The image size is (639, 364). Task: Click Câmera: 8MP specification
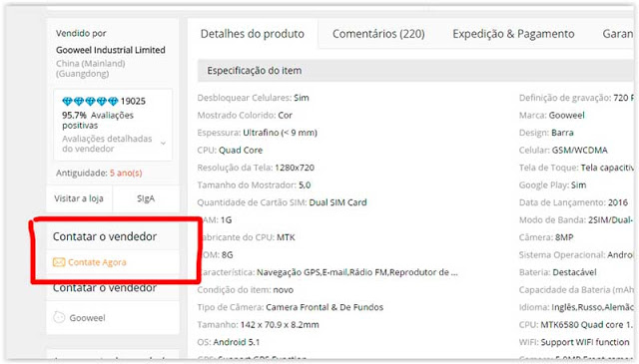click(546, 237)
